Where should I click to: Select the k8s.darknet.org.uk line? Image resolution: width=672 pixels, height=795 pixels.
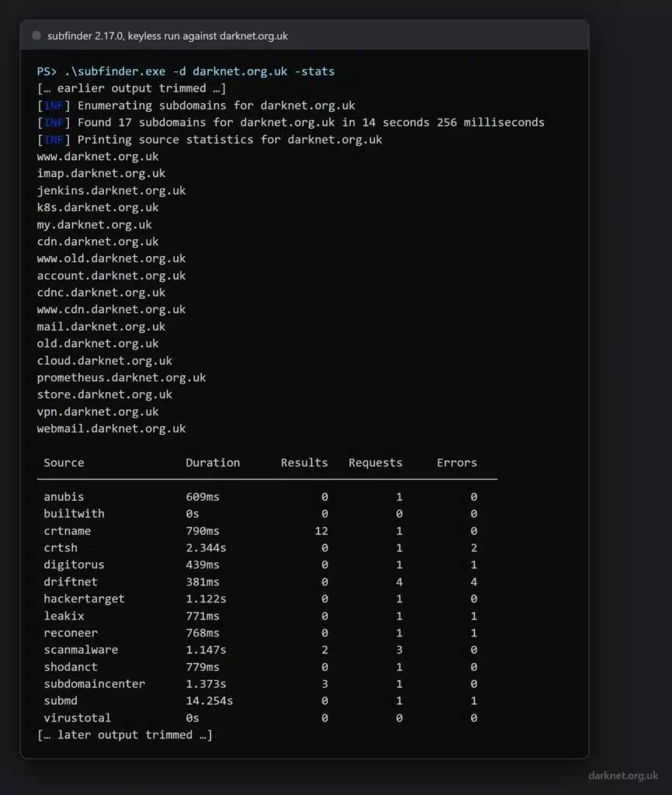tap(98, 207)
